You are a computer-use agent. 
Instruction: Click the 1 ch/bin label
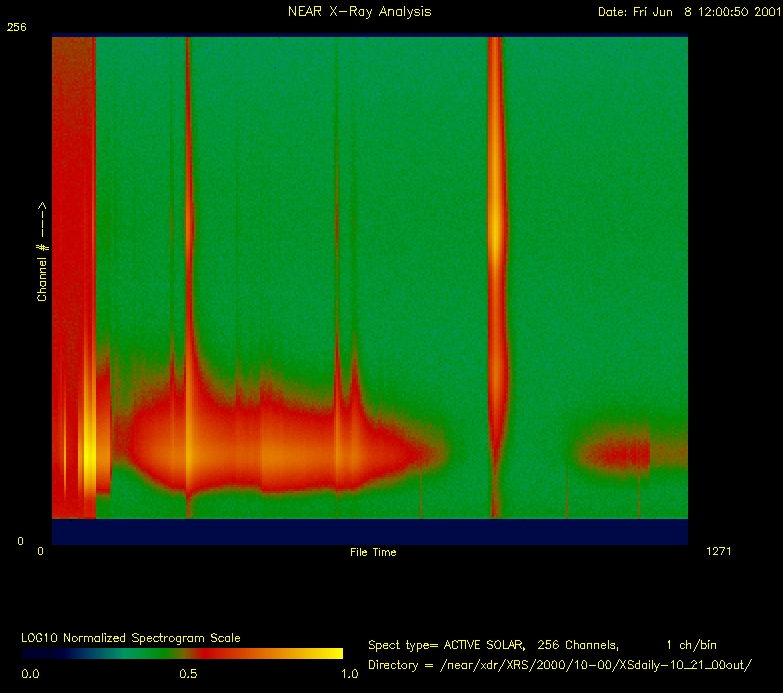pos(691,645)
